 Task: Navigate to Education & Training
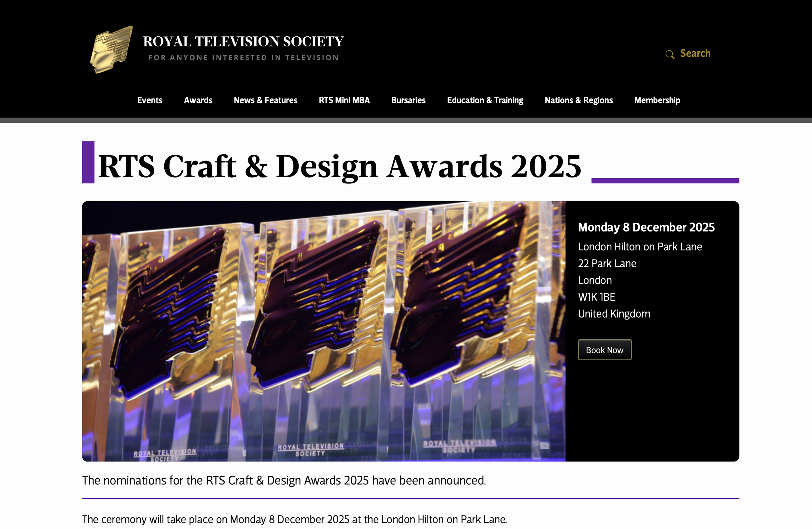[x=485, y=100]
